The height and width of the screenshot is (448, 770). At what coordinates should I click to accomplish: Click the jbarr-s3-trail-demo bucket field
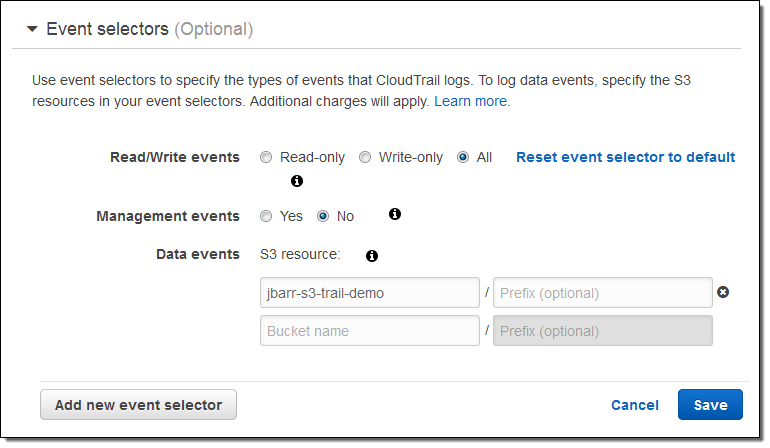pyautogui.click(x=369, y=293)
